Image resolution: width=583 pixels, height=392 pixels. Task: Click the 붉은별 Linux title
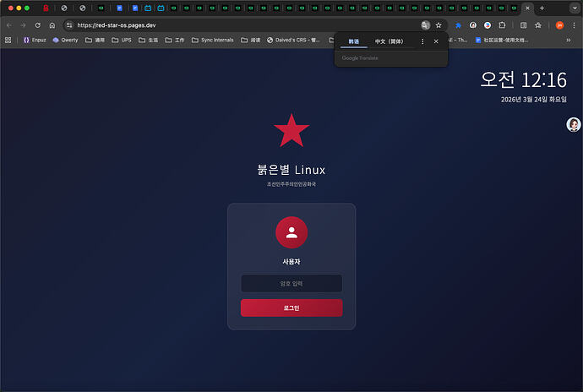(x=291, y=170)
